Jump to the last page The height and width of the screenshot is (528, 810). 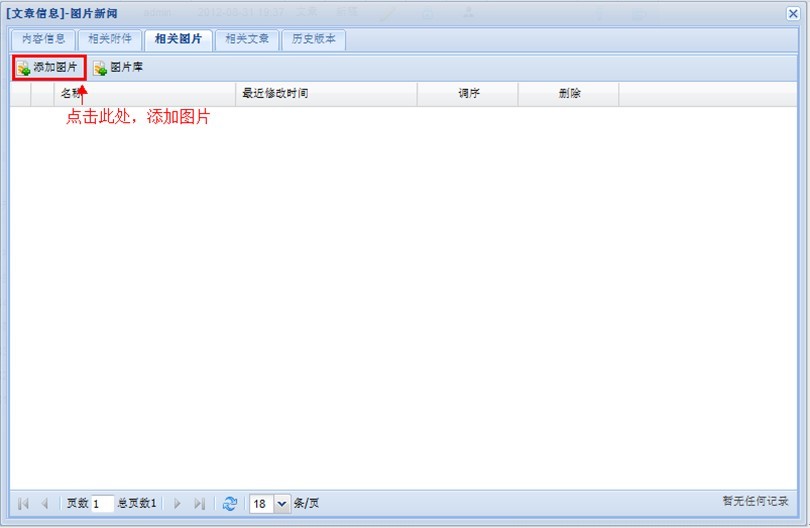click(199, 504)
